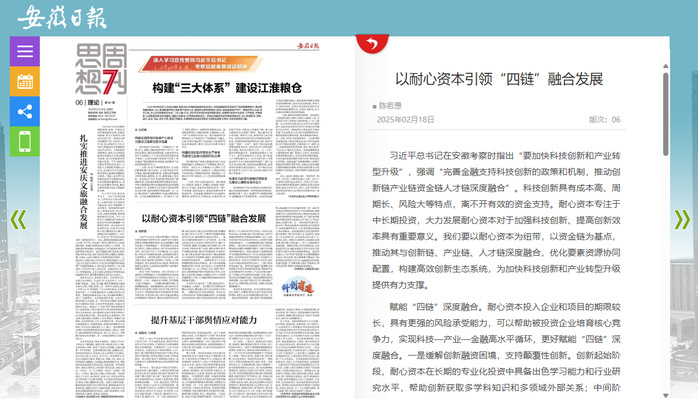Click the blue share icon

25,111
